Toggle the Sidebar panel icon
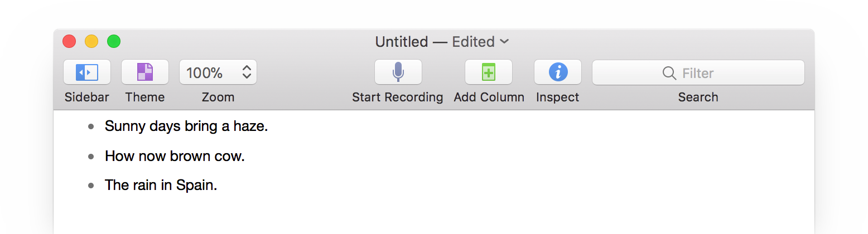 (87, 72)
